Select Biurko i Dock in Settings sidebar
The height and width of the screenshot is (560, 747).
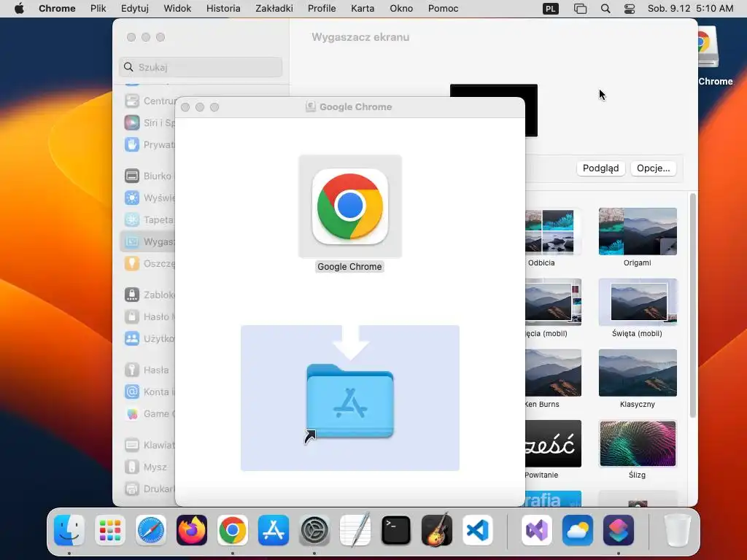[x=149, y=176]
